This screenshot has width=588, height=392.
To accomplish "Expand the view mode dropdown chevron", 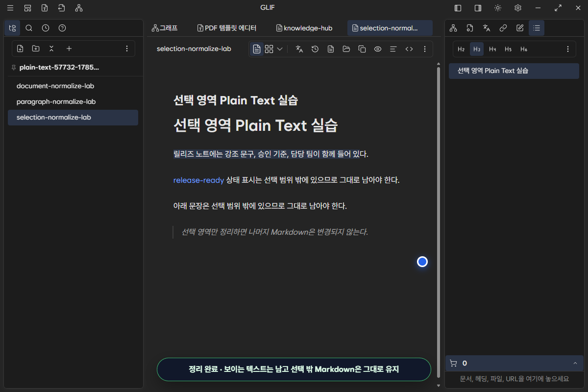I will (x=280, y=49).
